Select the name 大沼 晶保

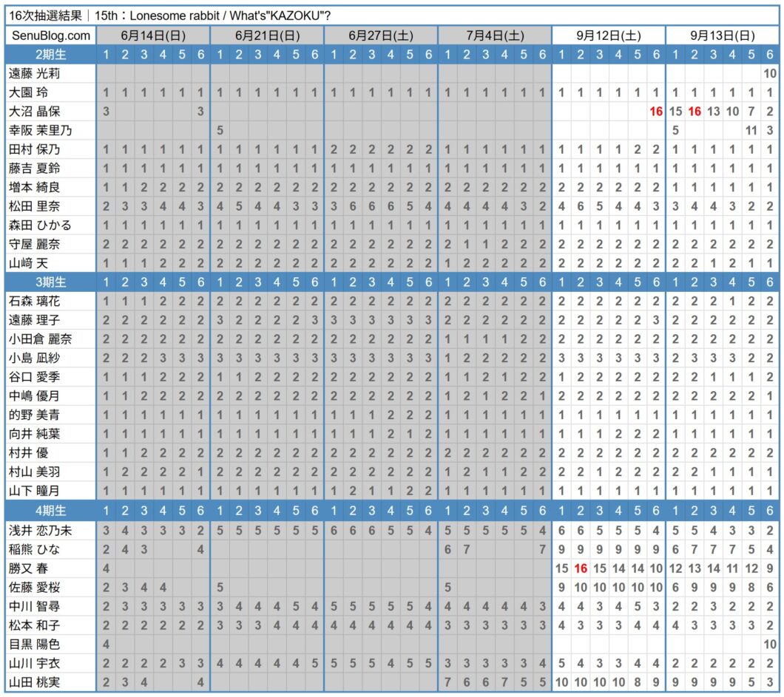tap(34, 112)
